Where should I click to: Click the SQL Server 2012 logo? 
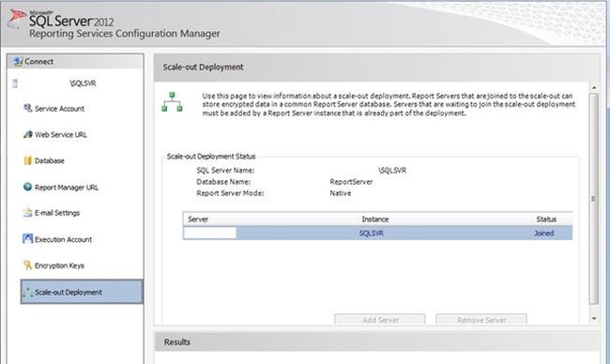[62, 20]
